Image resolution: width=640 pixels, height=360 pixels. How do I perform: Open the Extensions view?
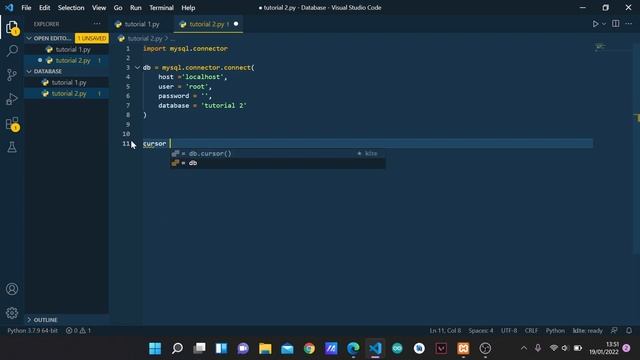pyautogui.click(x=12, y=124)
